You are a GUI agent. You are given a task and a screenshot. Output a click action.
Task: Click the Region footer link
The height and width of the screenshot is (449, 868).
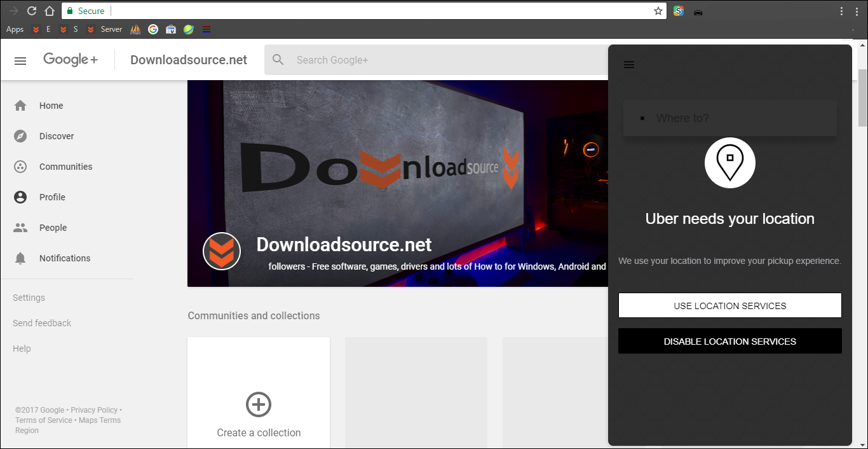tap(27, 431)
